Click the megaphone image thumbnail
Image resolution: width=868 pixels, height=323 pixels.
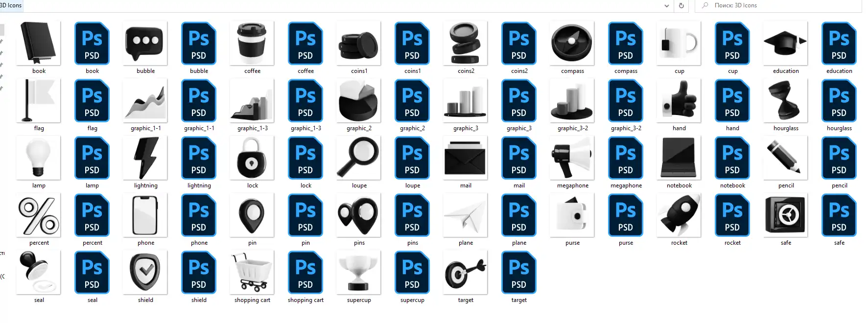pos(572,158)
